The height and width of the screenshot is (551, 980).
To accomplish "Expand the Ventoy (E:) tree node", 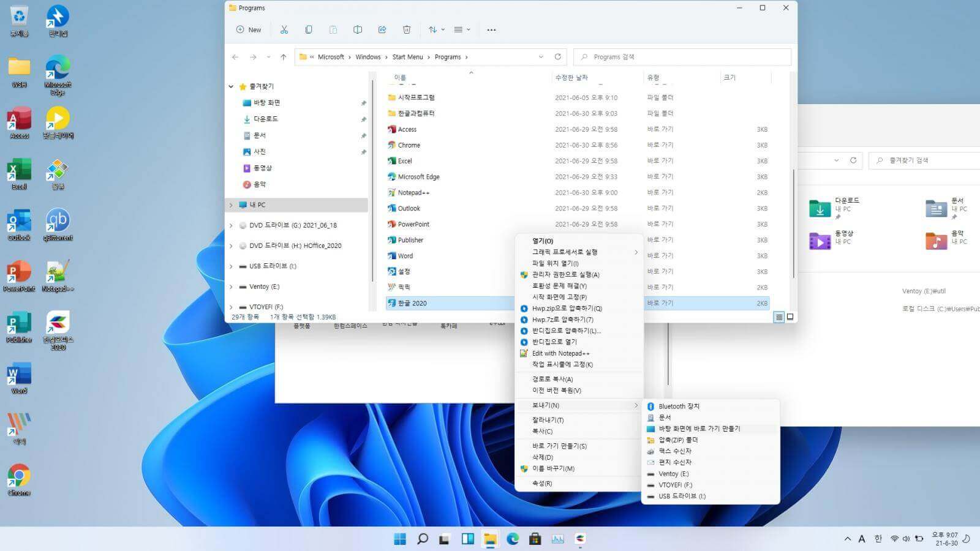I will coord(231,287).
